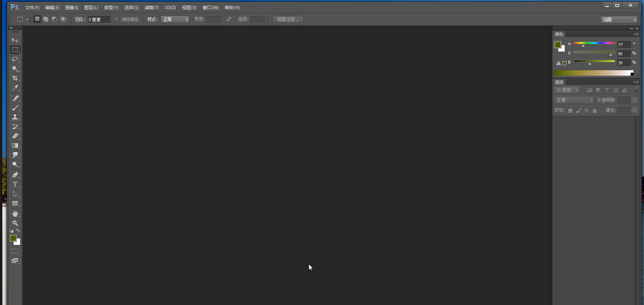Select the Eyedropper tool
Viewport: 644px width, 305px height.
tap(15, 88)
